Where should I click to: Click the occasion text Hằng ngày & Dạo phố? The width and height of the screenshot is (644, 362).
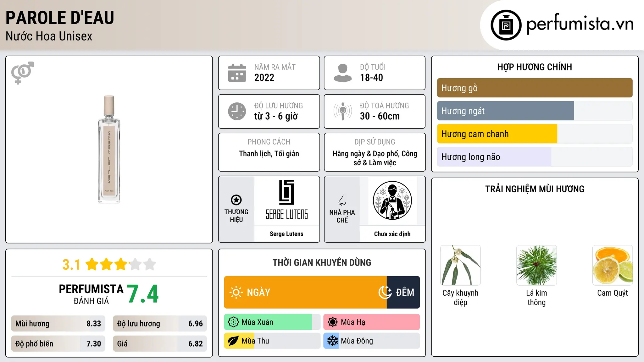[x=366, y=154]
